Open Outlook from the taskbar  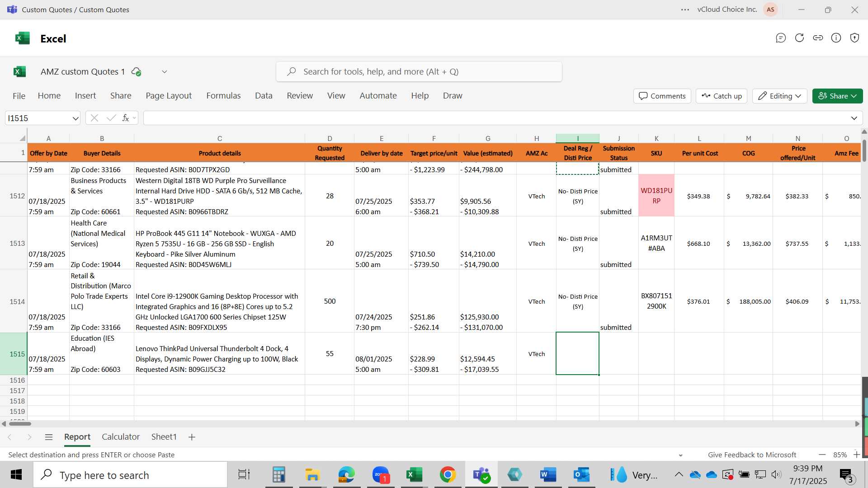pyautogui.click(x=582, y=475)
